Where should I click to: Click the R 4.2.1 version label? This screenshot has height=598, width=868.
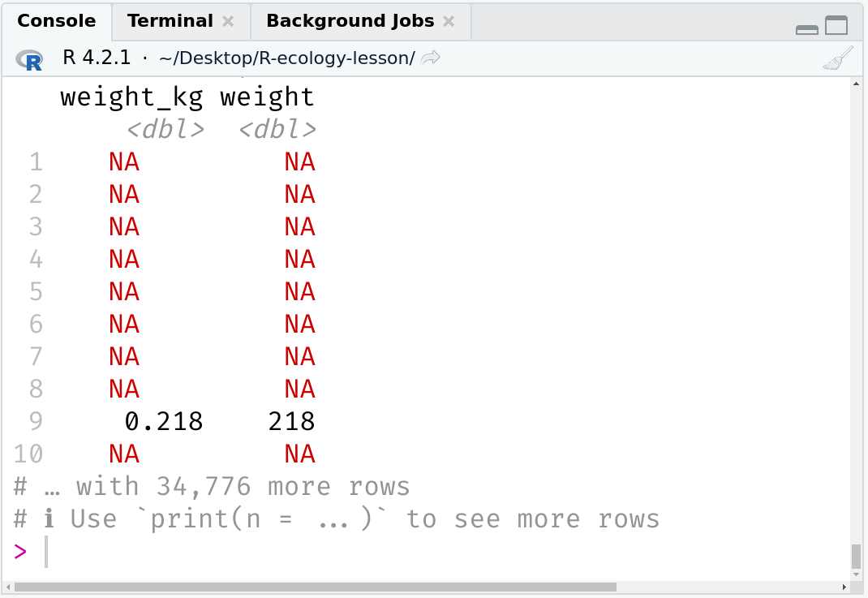pyautogui.click(x=97, y=58)
